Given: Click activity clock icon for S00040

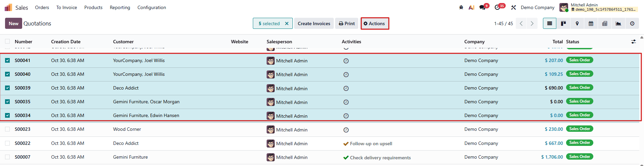Looking at the screenshot, I should coord(346,74).
